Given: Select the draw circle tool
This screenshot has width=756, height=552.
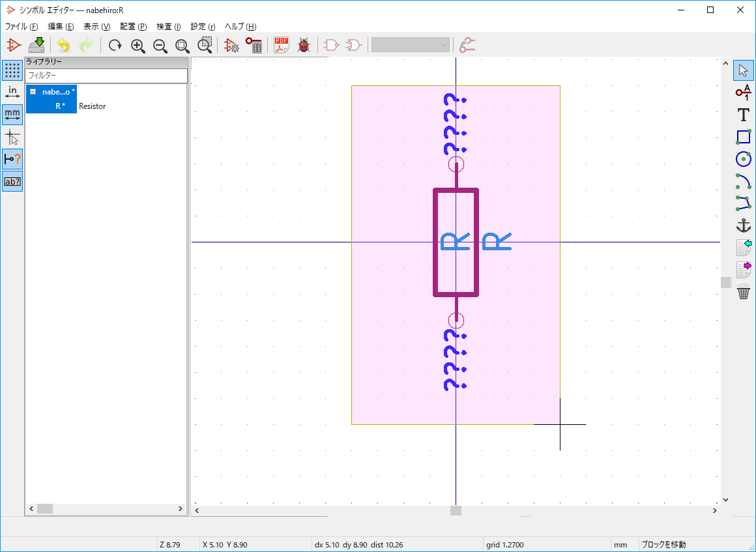Looking at the screenshot, I should pyautogui.click(x=744, y=158).
